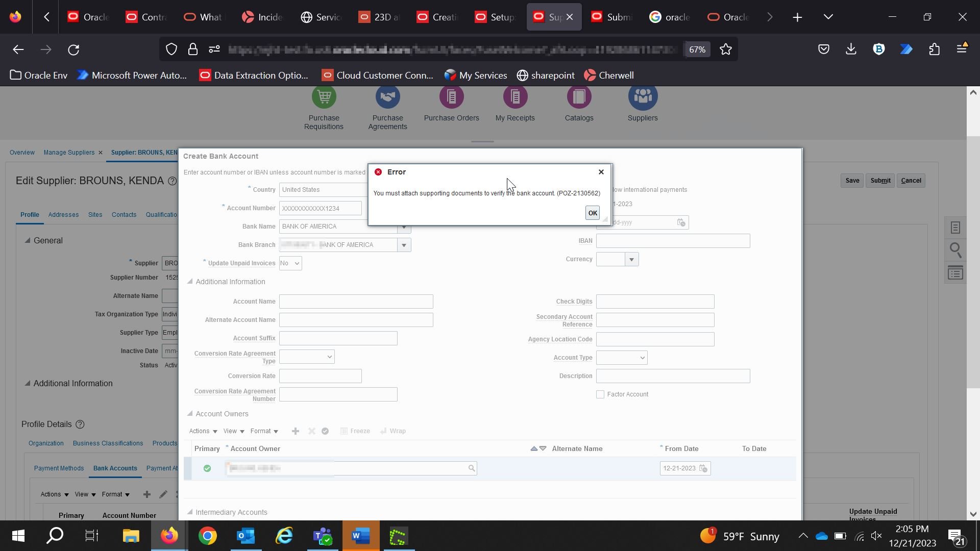980x551 pixels.
Task: Switch to the Addresses tab
Action: pyautogui.click(x=63, y=215)
